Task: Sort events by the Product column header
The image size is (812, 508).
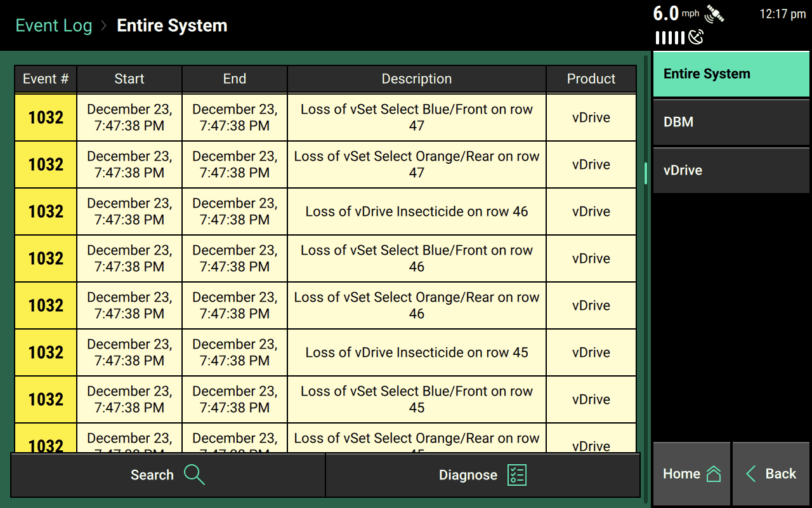Action: coord(591,79)
